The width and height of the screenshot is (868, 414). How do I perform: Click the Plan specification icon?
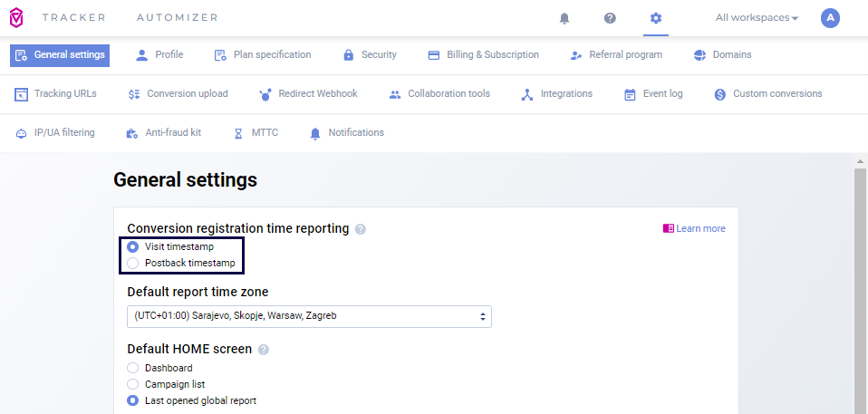pos(220,55)
